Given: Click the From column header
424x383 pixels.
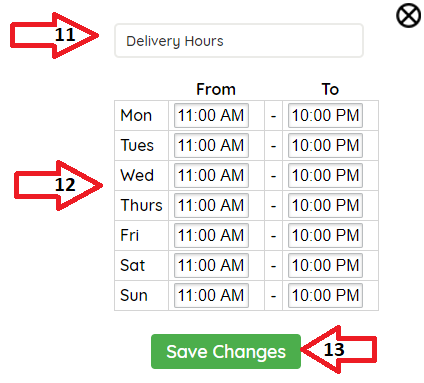Looking at the screenshot, I should coord(216,89).
